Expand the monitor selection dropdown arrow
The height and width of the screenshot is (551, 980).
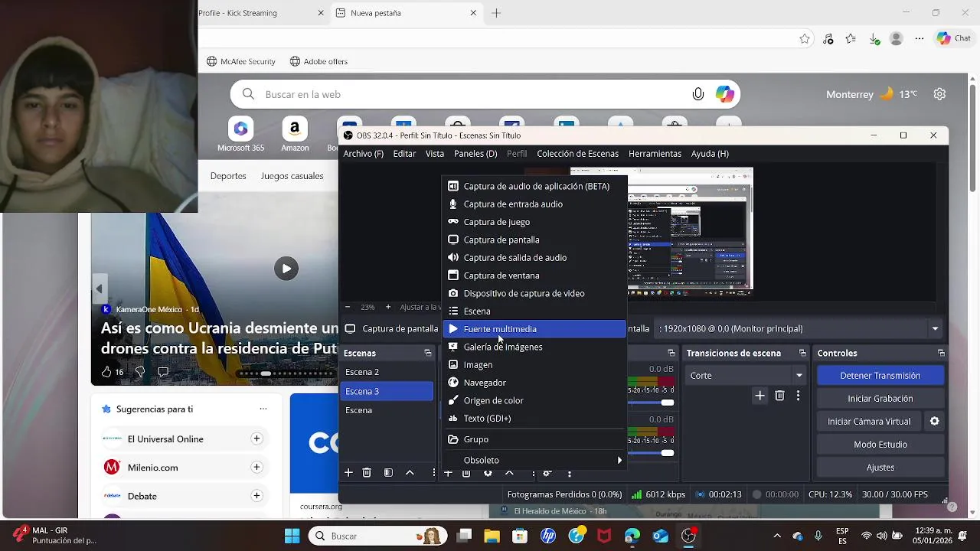click(935, 329)
